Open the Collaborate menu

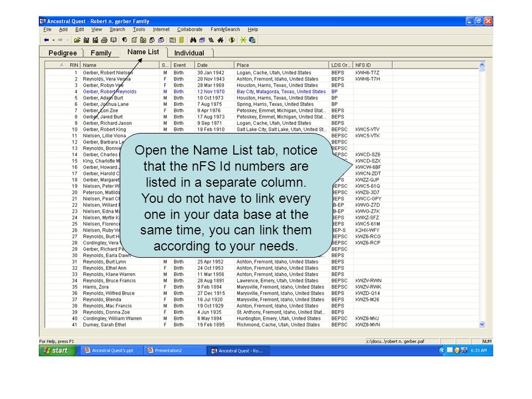[190, 29]
